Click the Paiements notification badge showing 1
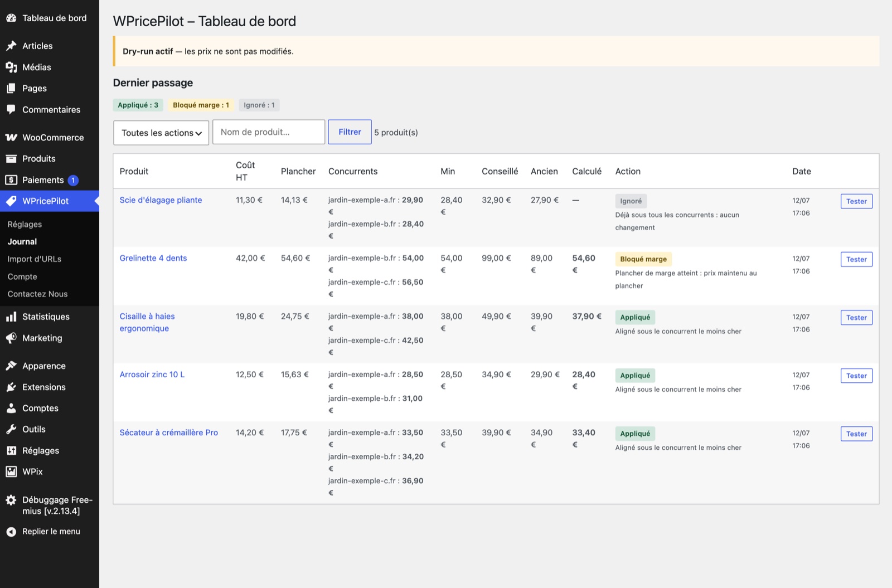This screenshot has width=892, height=588. tap(73, 180)
